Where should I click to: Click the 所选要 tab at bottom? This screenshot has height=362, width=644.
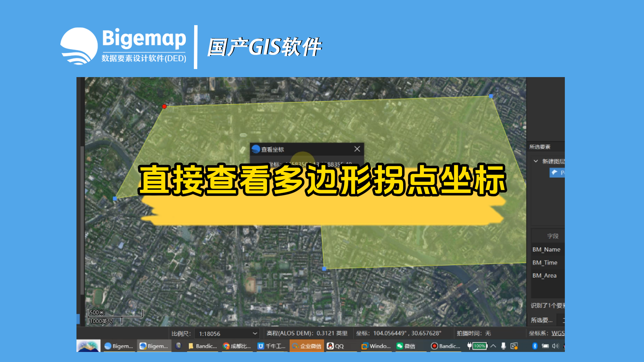pos(541,320)
